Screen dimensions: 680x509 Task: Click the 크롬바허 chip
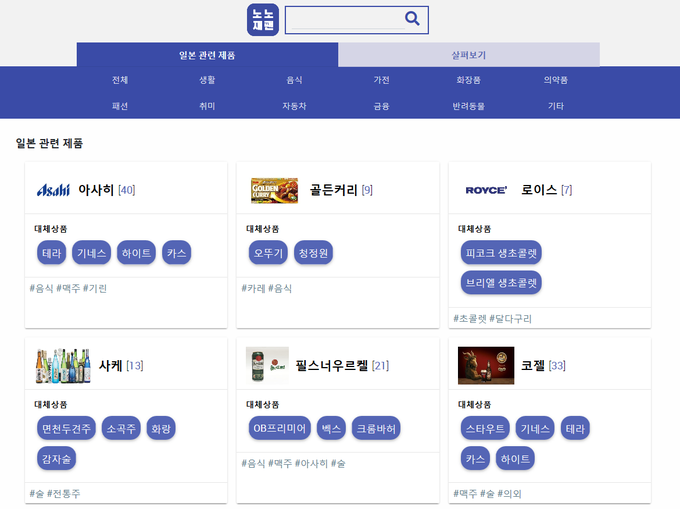click(x=376, y=428)
